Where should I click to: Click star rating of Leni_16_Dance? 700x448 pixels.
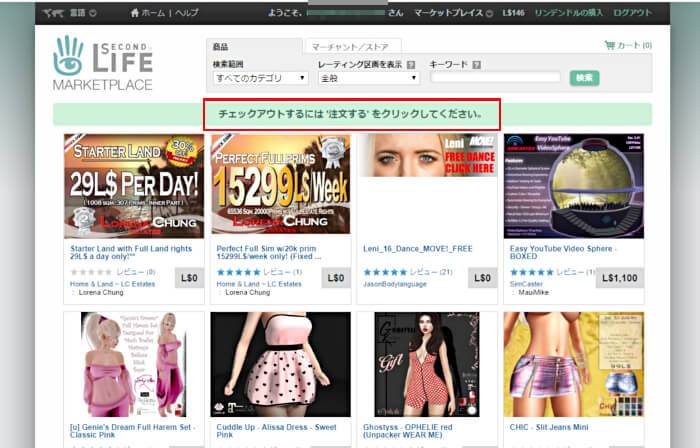[x=385, y=272]
